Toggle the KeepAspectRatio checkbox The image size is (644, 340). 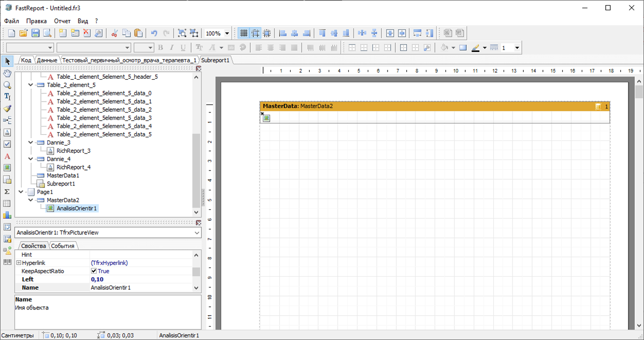(94, 271)
